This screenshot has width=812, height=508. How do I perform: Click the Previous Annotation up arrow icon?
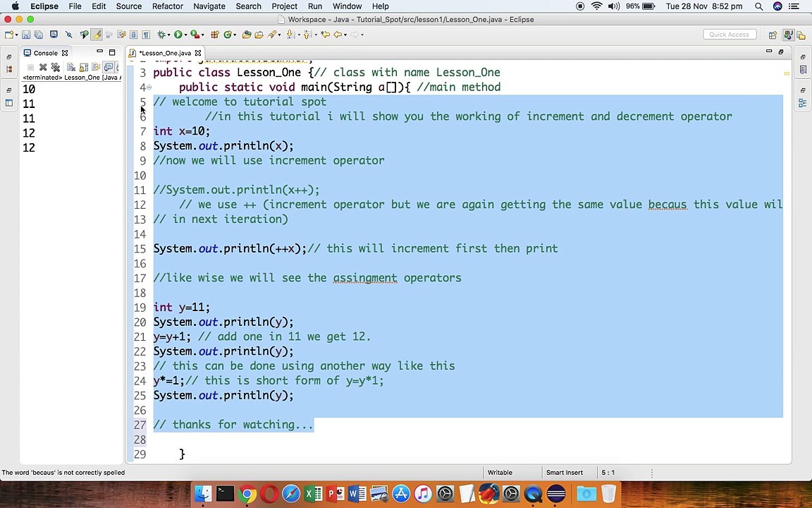pyautogui.click(x=307, y=35)
